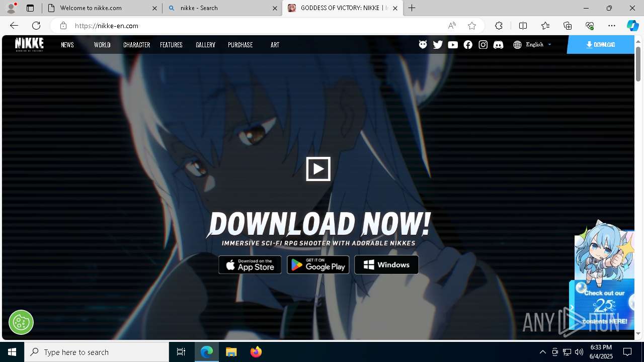Image resolution: width=644 pixels, height=362 pixels.
Task: Collapse the 2.5 anniversary side banner arrow
Action: [572, 307]
